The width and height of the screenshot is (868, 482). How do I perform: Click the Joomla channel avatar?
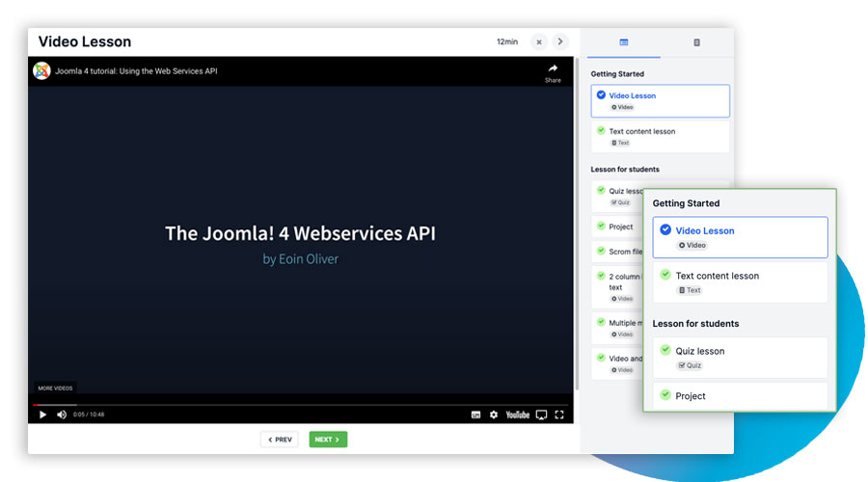point(41,70)
